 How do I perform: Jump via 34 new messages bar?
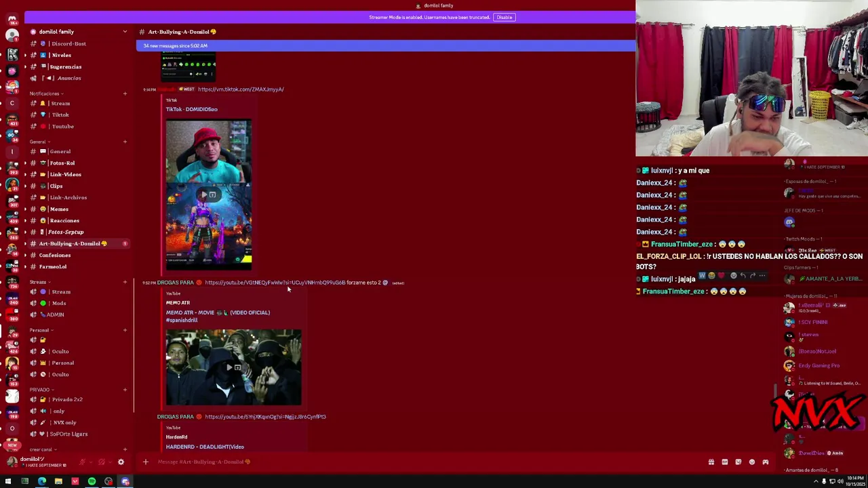coord(386,45)
